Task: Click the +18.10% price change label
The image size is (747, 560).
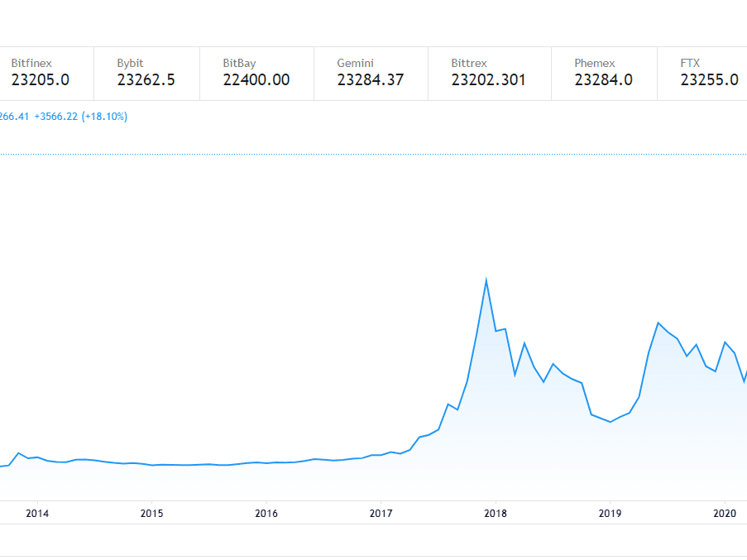Action: pos(104,117)
